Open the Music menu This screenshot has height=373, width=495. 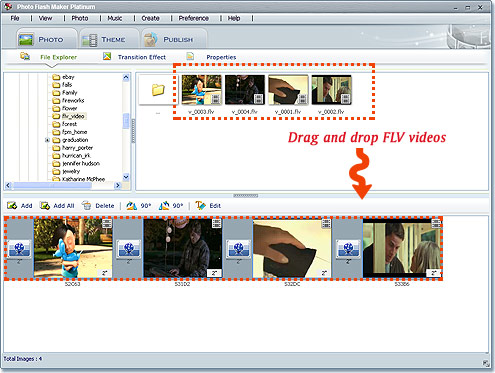(x=115, y=18)
